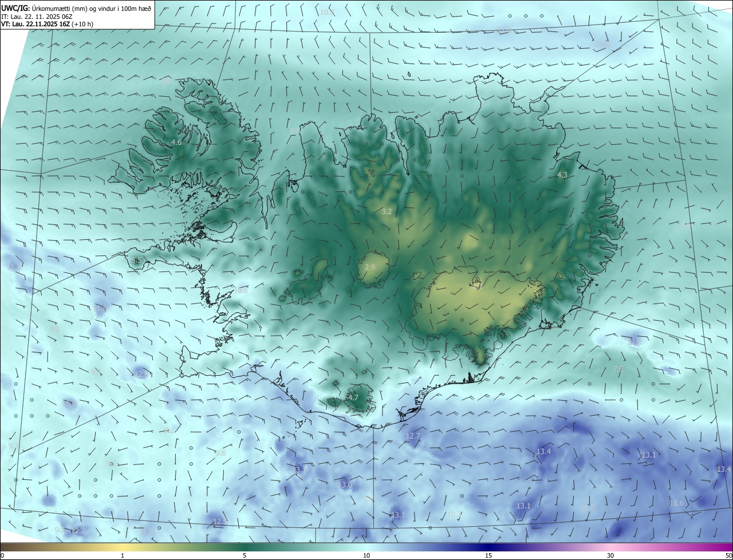Click the colorbar tick label '0'
This screenshot has width=733, height=560.
click(x=2, y=555)
